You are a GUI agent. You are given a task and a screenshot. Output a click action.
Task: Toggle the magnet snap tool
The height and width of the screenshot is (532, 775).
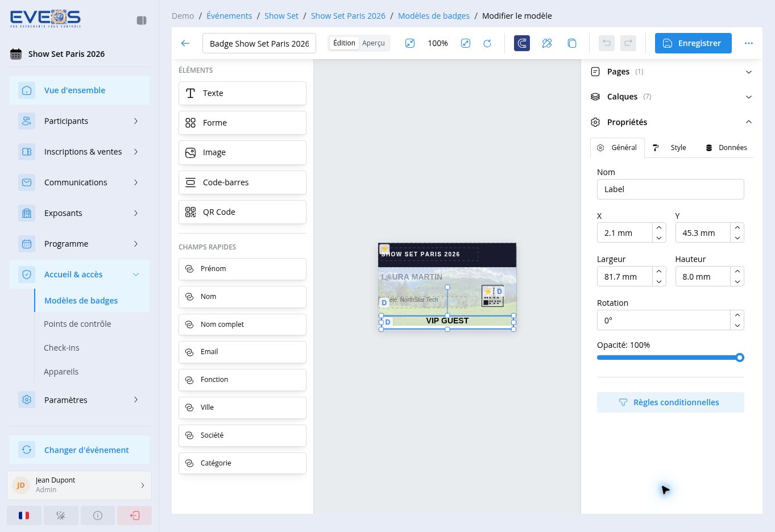(522, 43)
